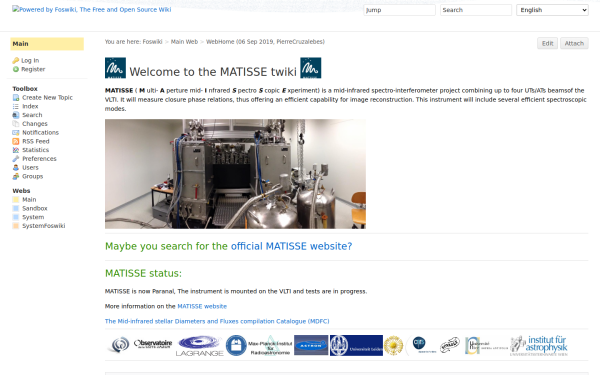Screen dimensions: 600x375
Task: Click the Create New Topic icon
Action: [16, 98]
